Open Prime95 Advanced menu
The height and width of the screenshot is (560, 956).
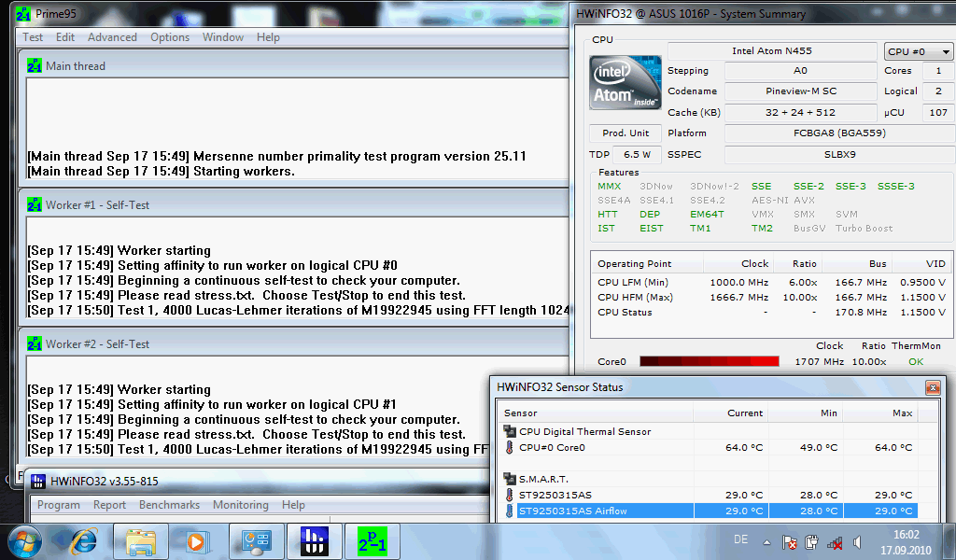pos(112,37)
